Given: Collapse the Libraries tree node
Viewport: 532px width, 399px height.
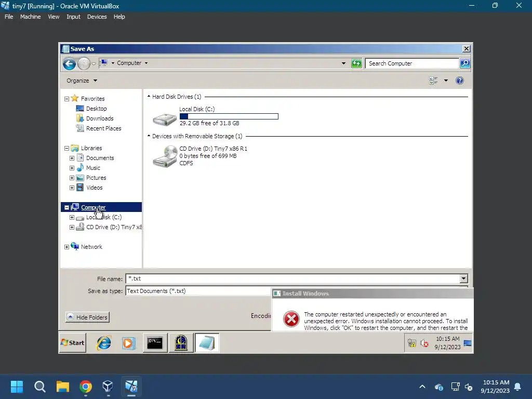Looking at the screenshot, I should 67,148.
